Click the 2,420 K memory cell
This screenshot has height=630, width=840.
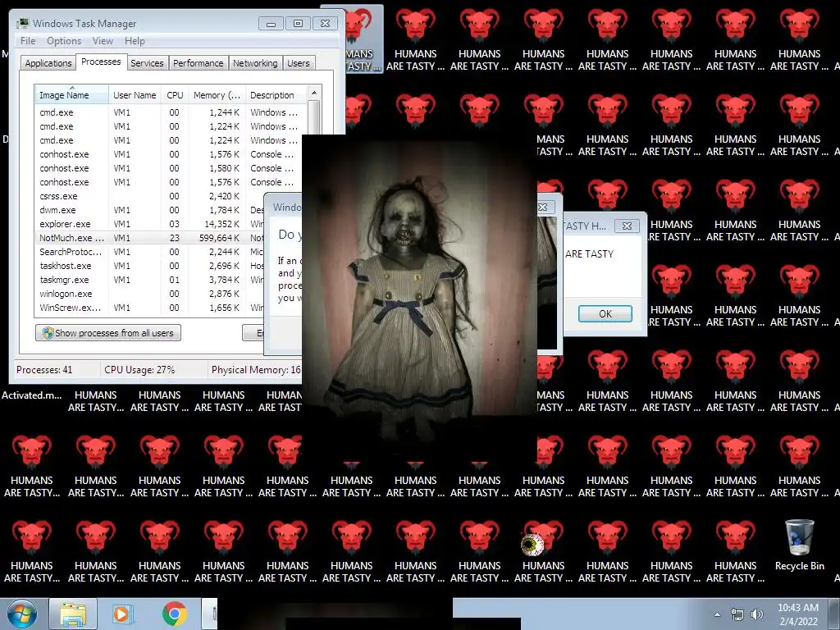point(224,196)
